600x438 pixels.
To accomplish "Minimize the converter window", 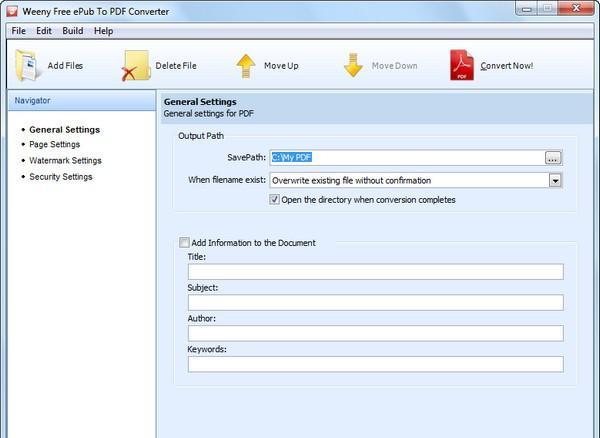I will [527, 9].
